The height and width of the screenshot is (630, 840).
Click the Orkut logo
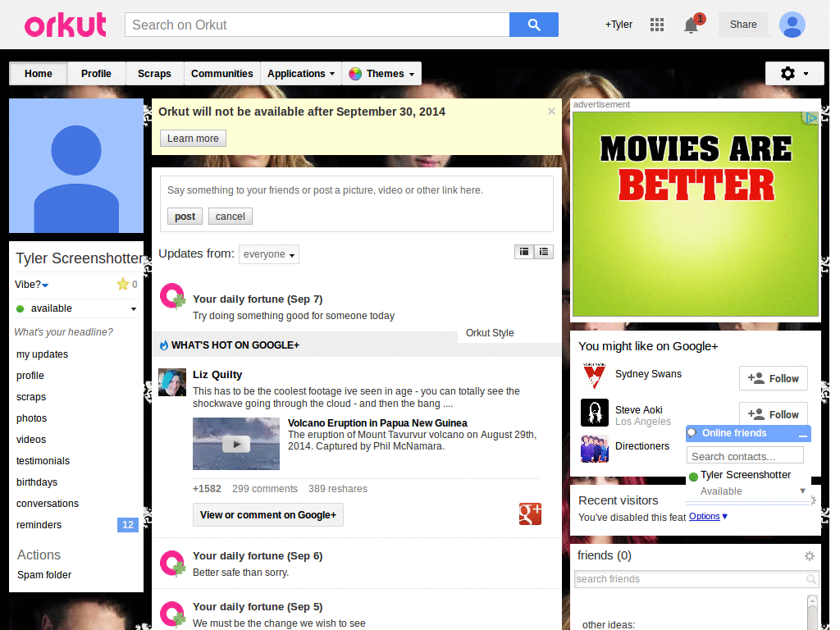click(65, 25)
